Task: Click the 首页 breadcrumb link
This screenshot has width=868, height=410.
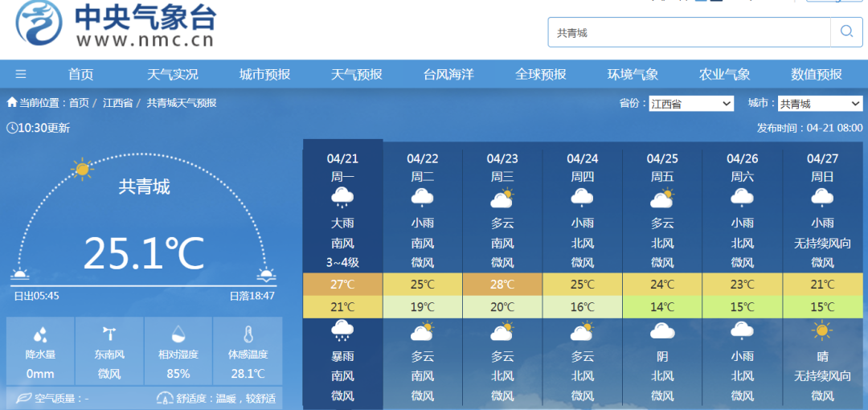Action: 79,103
